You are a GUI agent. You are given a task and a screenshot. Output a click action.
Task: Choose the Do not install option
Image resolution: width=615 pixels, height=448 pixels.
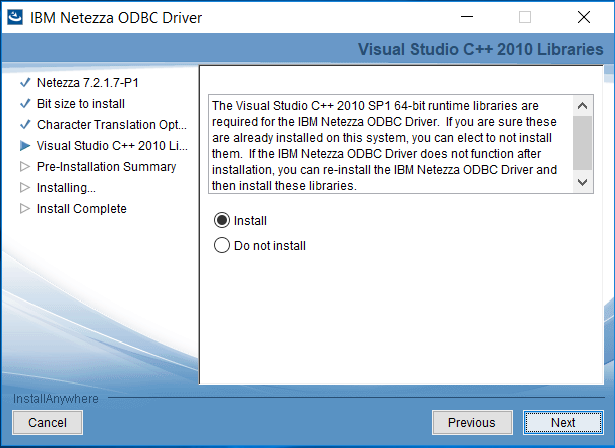tap(222, 245)
